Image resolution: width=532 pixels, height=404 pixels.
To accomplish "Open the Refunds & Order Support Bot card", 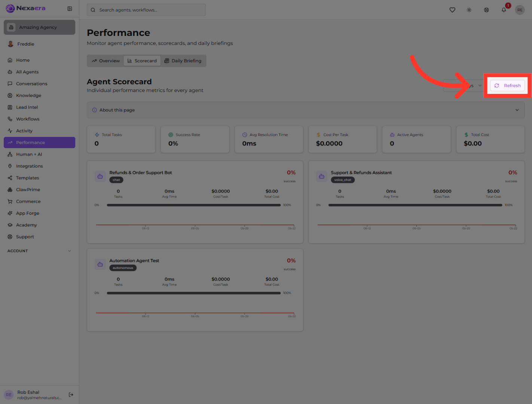I will (x=195, y=202).
